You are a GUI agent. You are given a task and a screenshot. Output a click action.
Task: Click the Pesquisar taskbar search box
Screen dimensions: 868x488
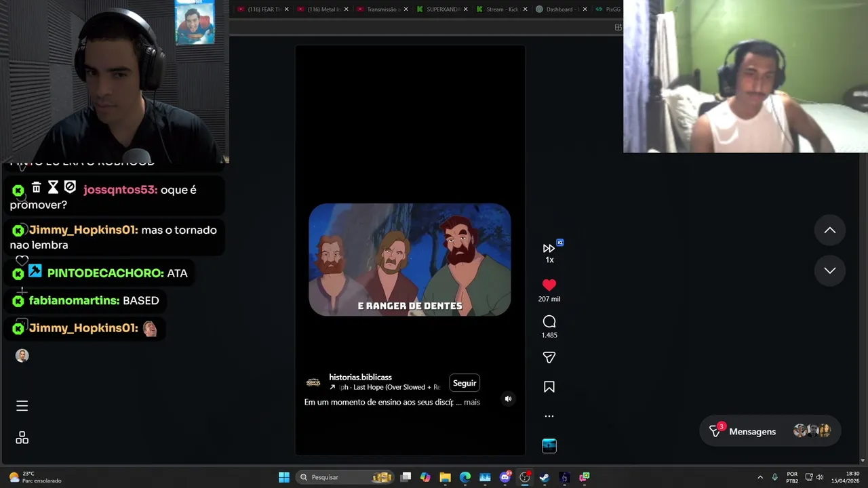[x=346, y=477]
